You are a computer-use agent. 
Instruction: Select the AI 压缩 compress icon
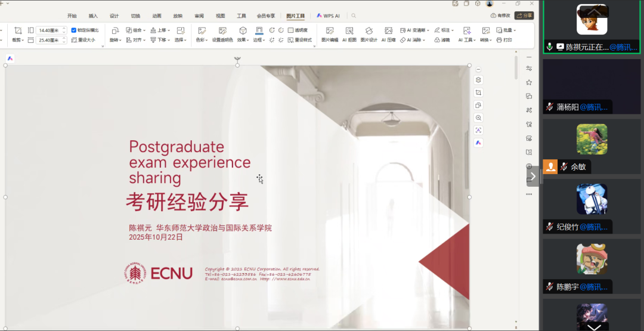pyautogui.click(x=388, y=30)
